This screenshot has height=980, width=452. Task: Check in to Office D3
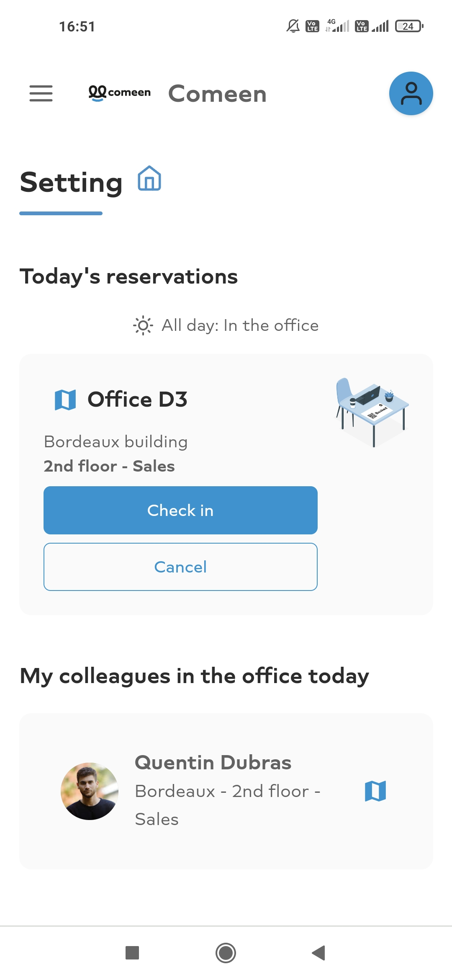point(180,510)
